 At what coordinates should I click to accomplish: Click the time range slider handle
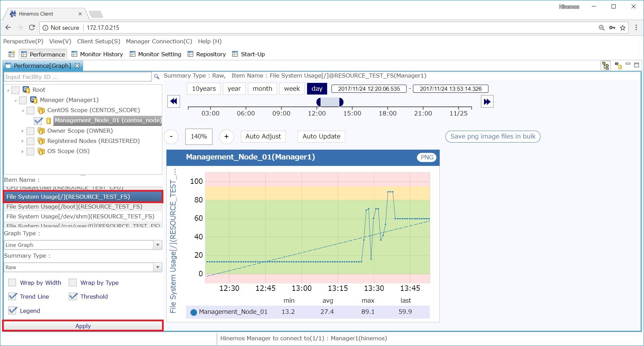[330, 102]
